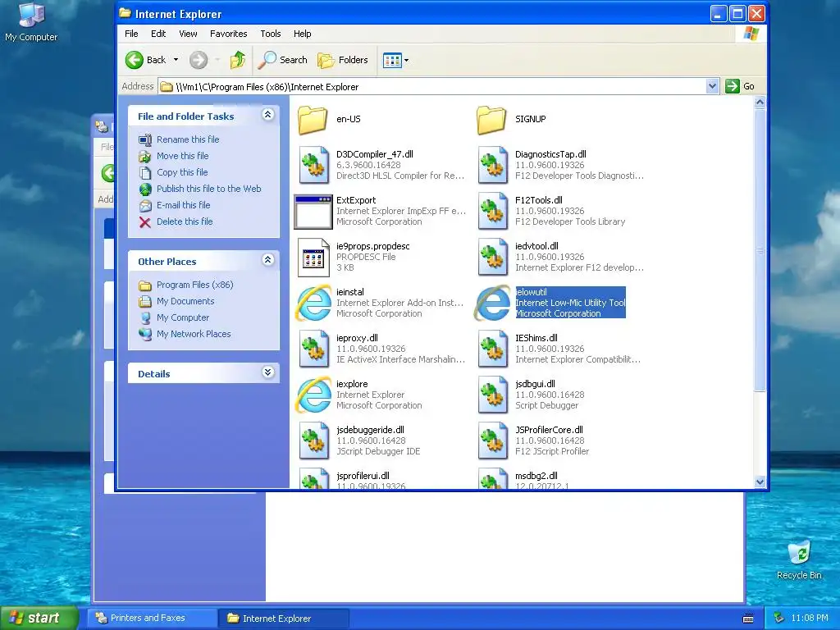
Task: Open the en-US folder icon
Action: tap(313, 120)
